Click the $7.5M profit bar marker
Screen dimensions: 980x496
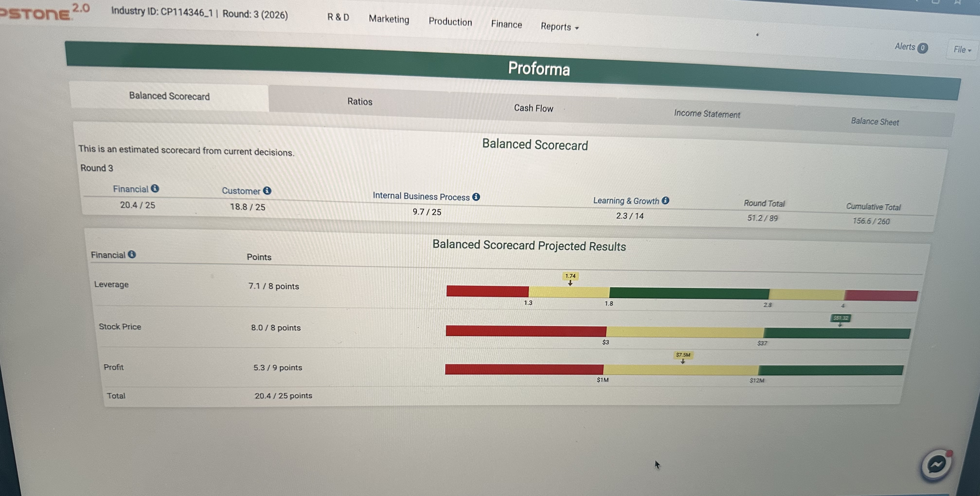point(683,355)
